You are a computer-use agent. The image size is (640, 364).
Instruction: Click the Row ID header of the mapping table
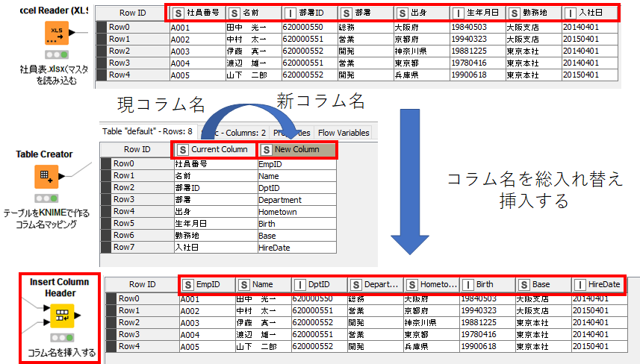137,150
